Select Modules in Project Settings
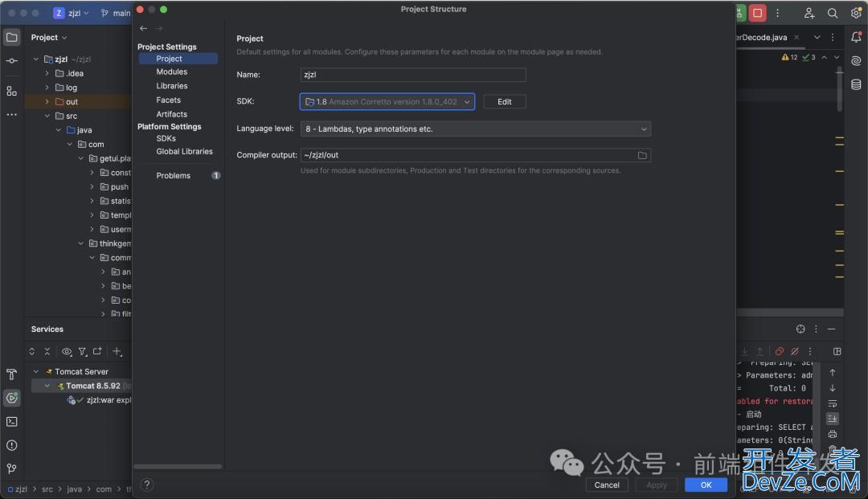This screenshot has height=499, width=868. 171,72
